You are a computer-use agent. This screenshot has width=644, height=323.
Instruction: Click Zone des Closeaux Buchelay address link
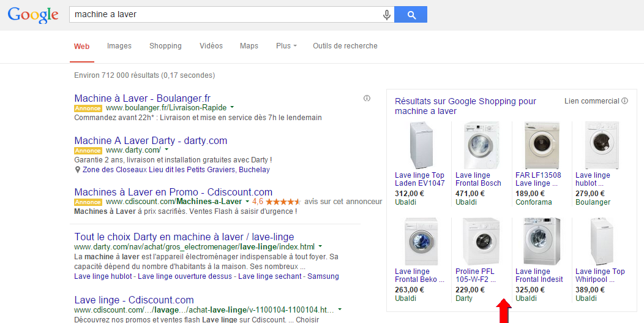point(176,170)
